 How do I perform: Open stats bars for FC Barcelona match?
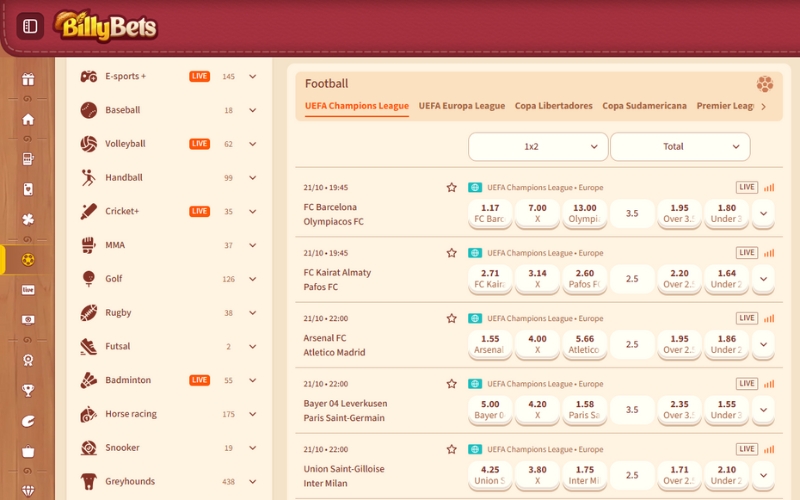[x=769, y=187]
